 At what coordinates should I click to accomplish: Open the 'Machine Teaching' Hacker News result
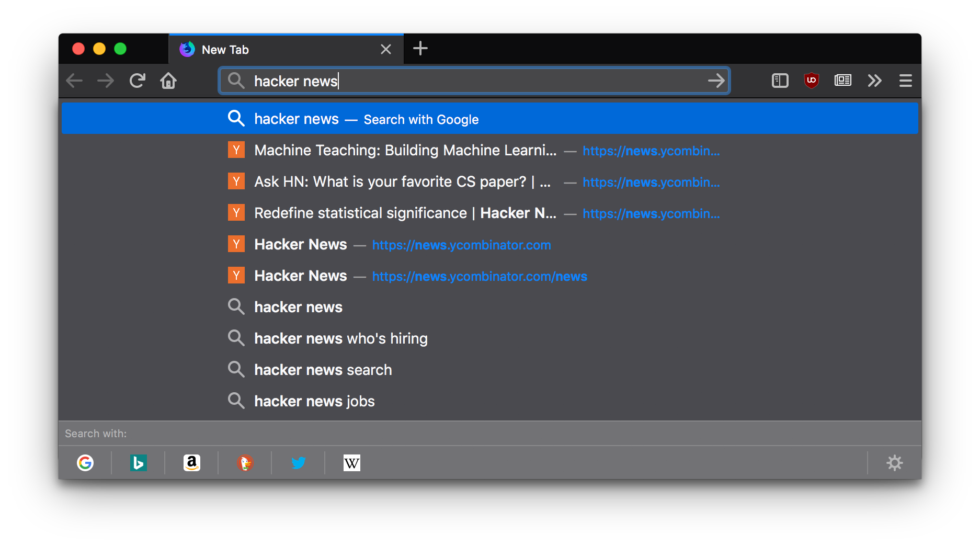coord(489,151)
